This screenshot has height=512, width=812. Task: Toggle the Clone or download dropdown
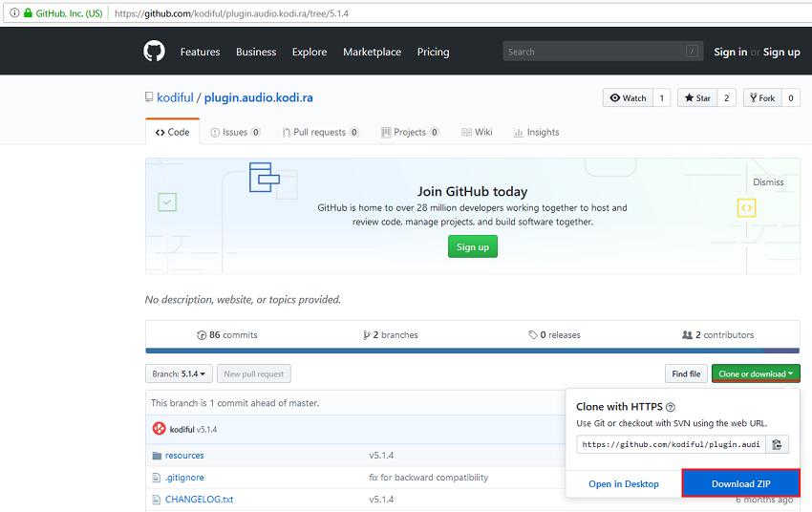(x=756, y=373)
